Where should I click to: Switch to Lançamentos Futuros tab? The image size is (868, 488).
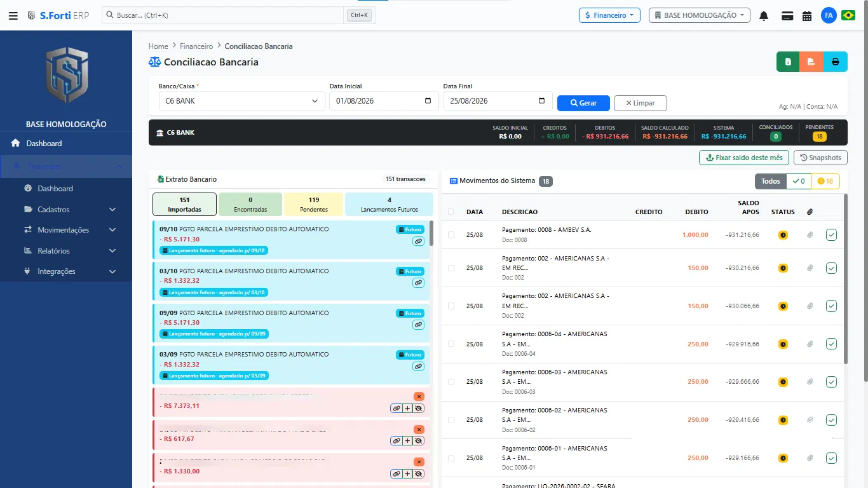point(389,205)
